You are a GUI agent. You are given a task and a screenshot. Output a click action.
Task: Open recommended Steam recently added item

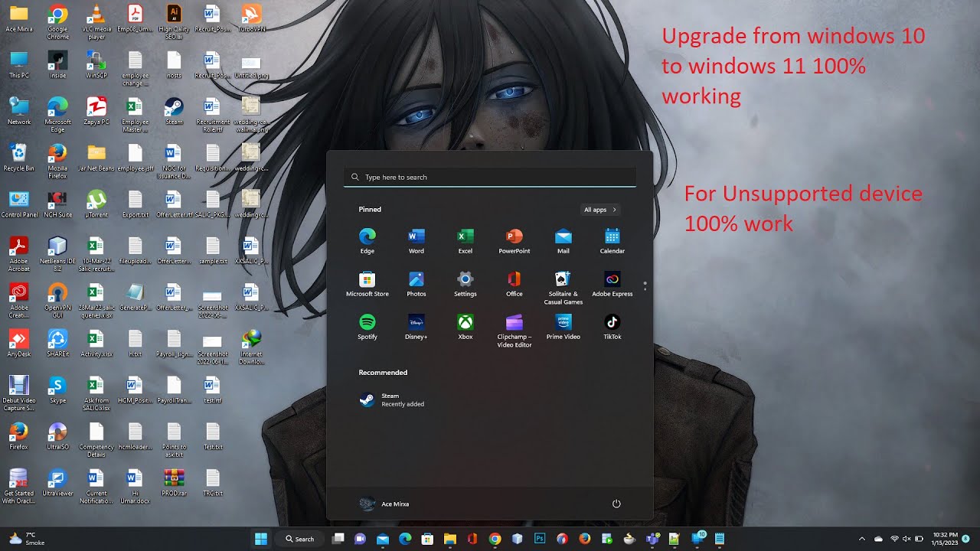[x=392, y=399]
